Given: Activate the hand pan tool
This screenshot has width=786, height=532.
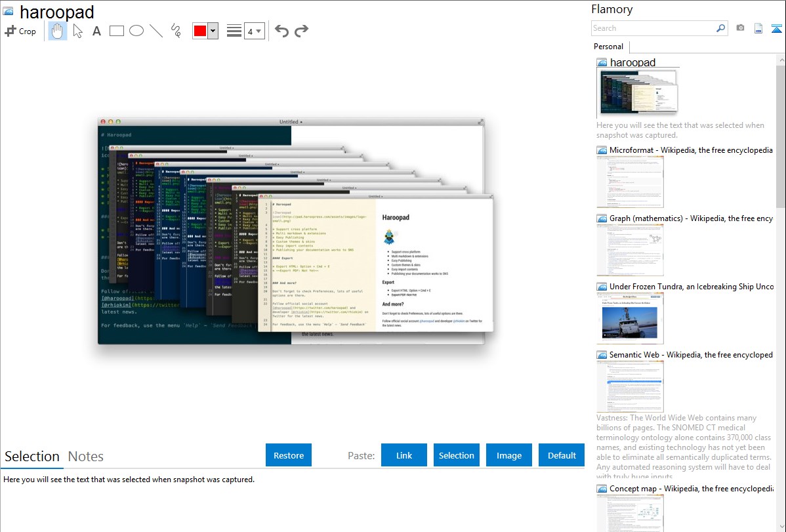Looking at the screenshot, I should (x=57, y=31).
